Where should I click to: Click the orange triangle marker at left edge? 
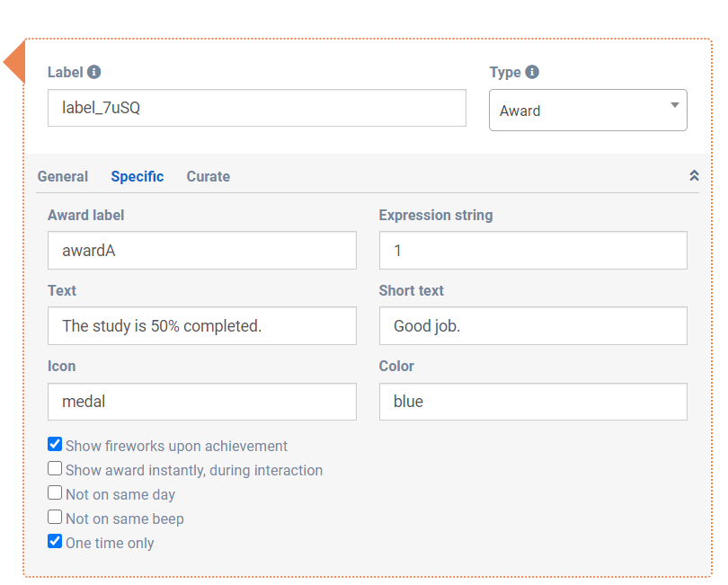[14, 63]
